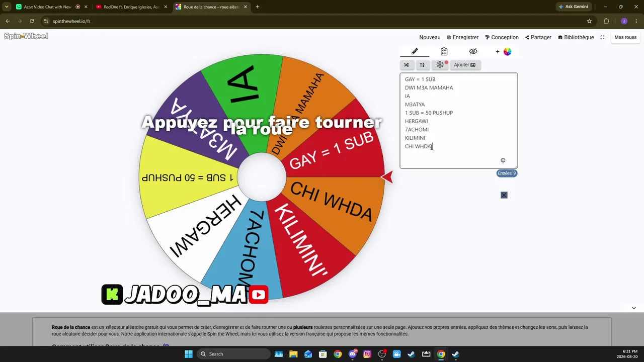Screen dimensions: 644x362
Task: Click the '7ACHOMI' entry line
Action: coord(417,130)
